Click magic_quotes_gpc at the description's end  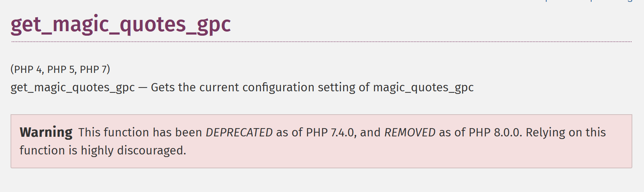pos(423,88)
